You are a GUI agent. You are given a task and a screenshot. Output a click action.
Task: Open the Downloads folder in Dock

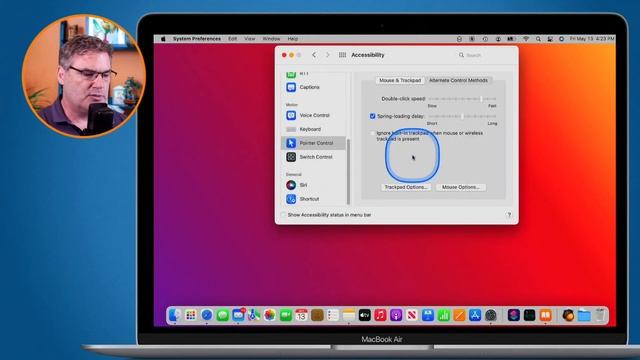point(584,315)
